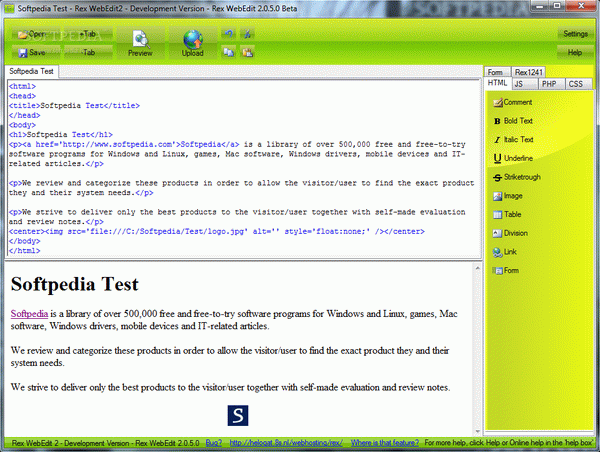This screenshot has width=600, height=452.
Task: Open the helpcat webhosting URL link
Action: (x=286, y=443)
